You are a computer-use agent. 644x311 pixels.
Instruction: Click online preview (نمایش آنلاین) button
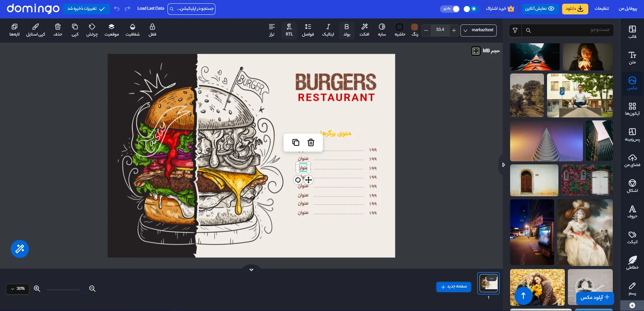(x=540, y=9)
